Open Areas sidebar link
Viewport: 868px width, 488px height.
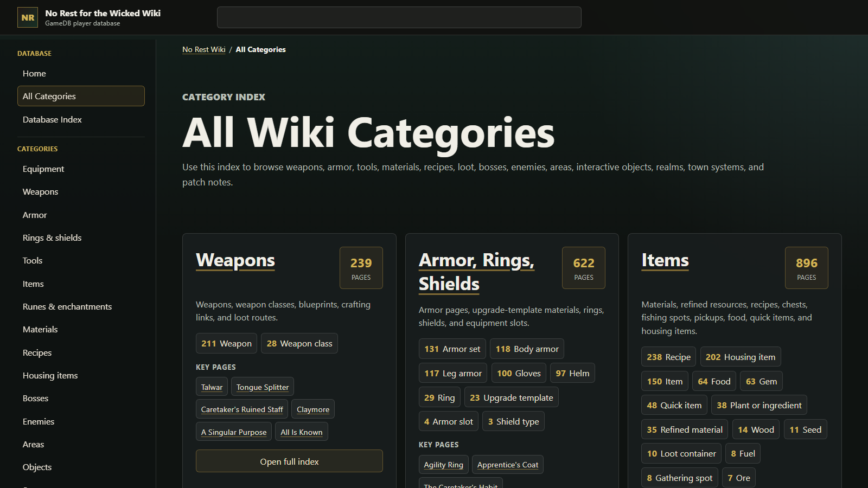point(81,444)
